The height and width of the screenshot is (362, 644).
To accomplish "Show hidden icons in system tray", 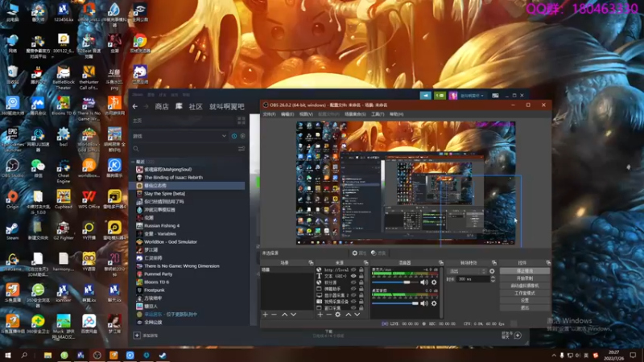I will coord(554,355).
